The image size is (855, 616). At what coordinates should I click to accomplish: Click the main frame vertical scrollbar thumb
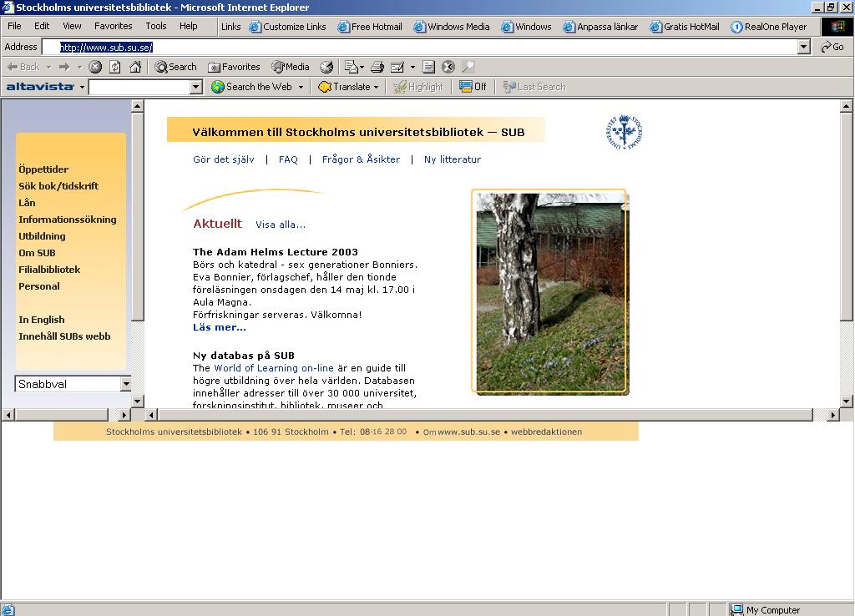[847, 217]
